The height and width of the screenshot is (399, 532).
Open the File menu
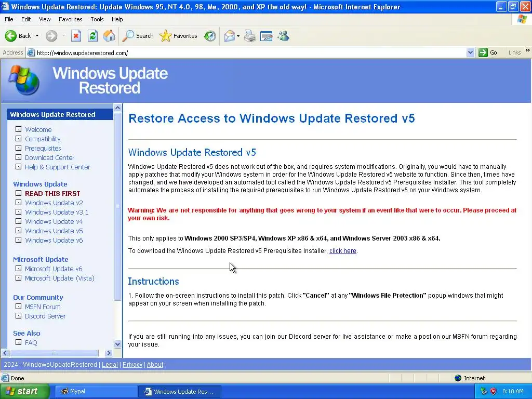coord(9,19)
